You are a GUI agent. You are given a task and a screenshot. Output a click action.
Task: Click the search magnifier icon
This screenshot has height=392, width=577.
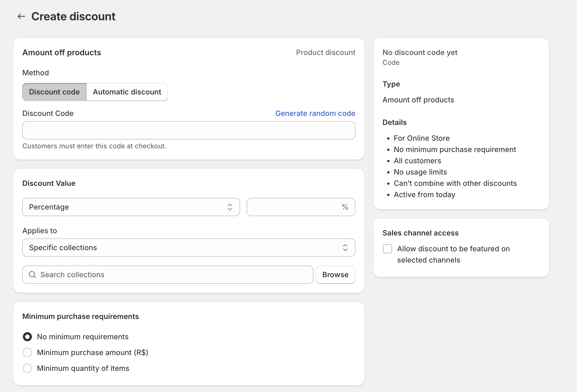(x=32, y=275)
